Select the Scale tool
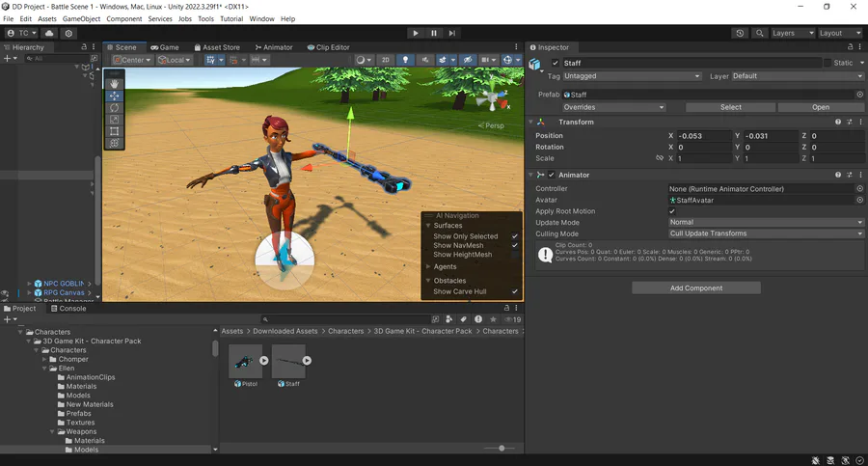868x466 pixels. click(115, 119)
